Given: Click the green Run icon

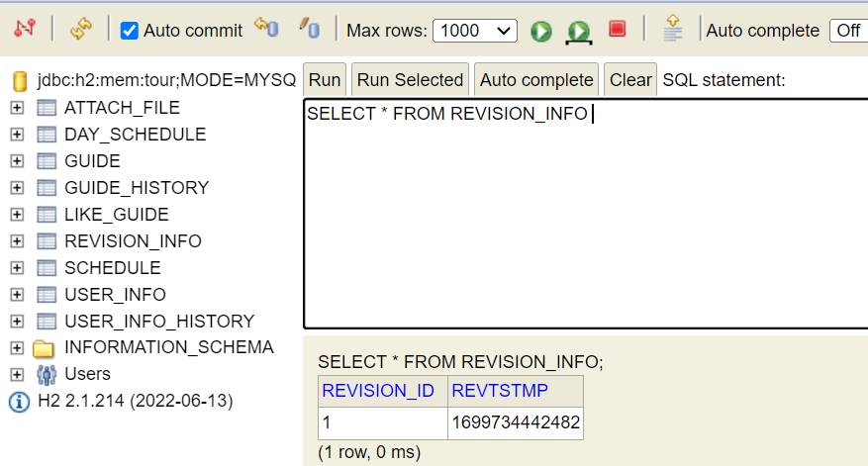Looking at the screenshot, I should [540, 31].
